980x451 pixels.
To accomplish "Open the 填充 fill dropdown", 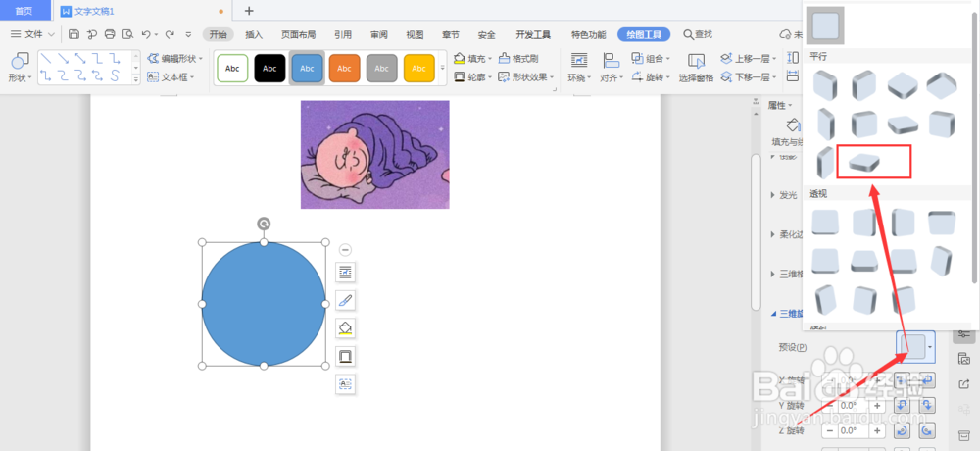I will point(472,58).
